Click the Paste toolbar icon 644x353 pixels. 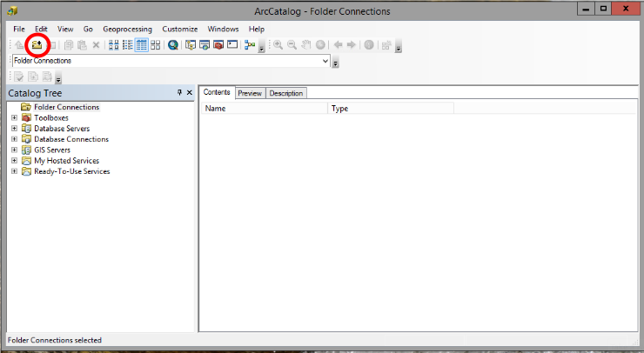coord(82,44)
